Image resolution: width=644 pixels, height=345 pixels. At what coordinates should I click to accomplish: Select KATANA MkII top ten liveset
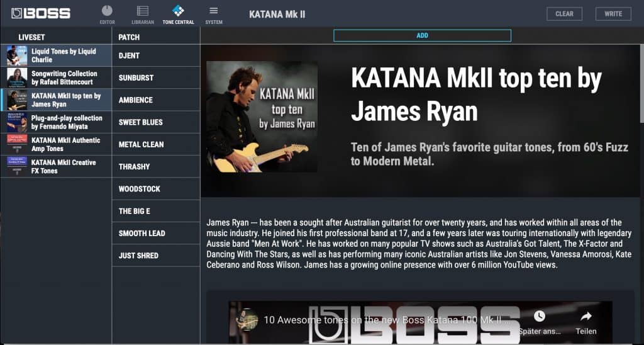(x=56, y=100)
